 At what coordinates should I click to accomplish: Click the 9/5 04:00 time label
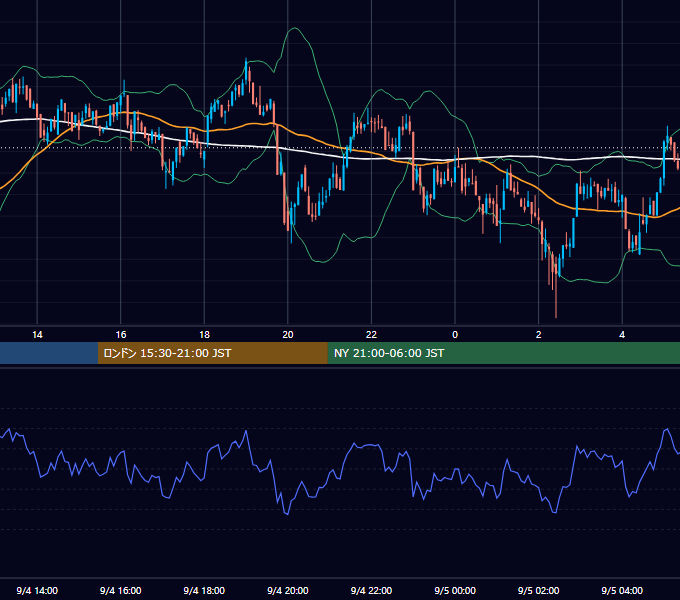tap(622, 591)
